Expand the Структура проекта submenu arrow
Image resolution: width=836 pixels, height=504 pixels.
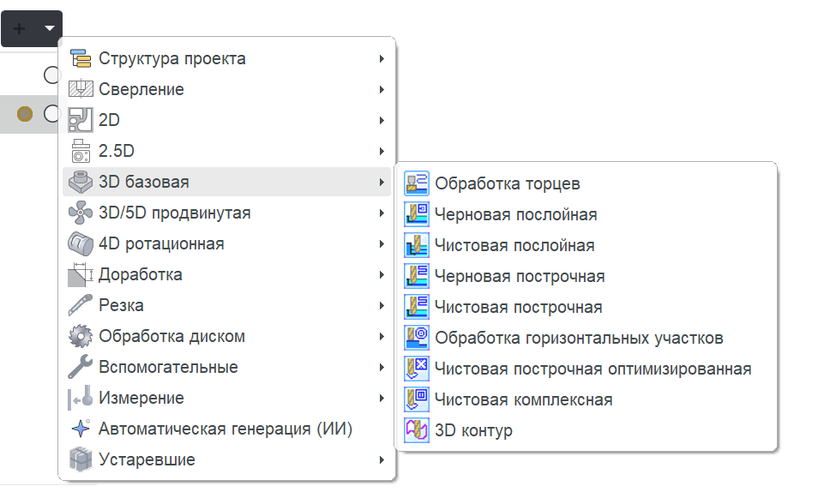382,58
